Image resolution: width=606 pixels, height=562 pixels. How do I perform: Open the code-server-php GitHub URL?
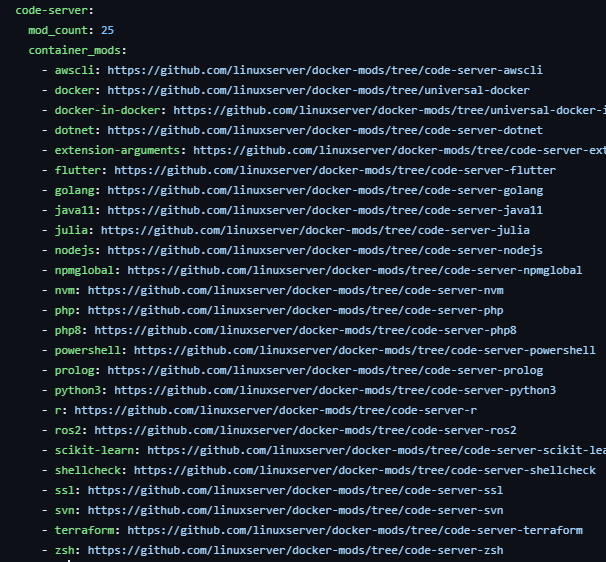click(x=296, y=311)
